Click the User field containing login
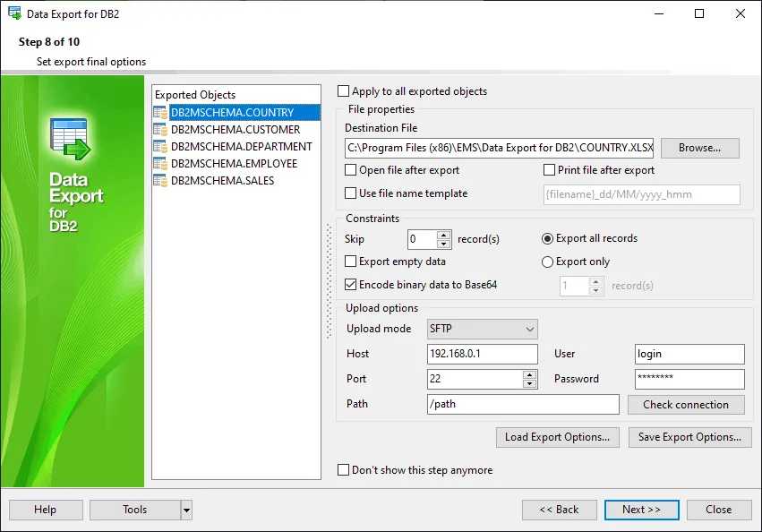Image resolution: width=762 pixels, height=532 pixels. 689,354
